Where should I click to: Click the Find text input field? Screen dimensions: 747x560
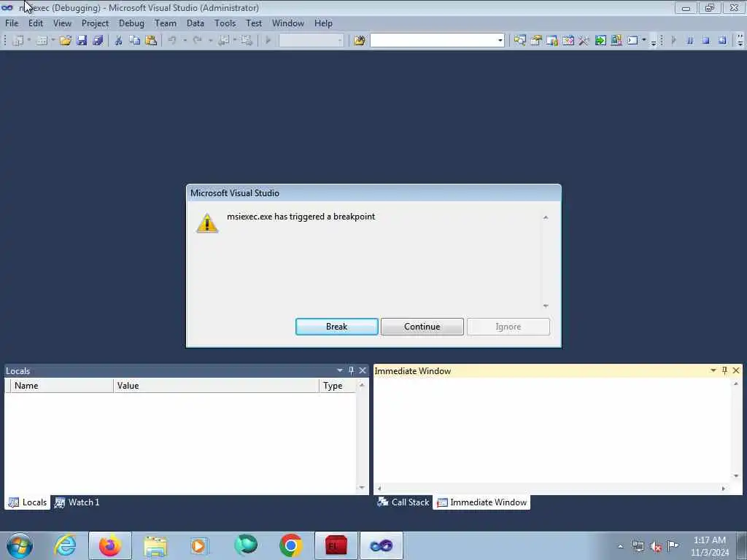[433, 41]
